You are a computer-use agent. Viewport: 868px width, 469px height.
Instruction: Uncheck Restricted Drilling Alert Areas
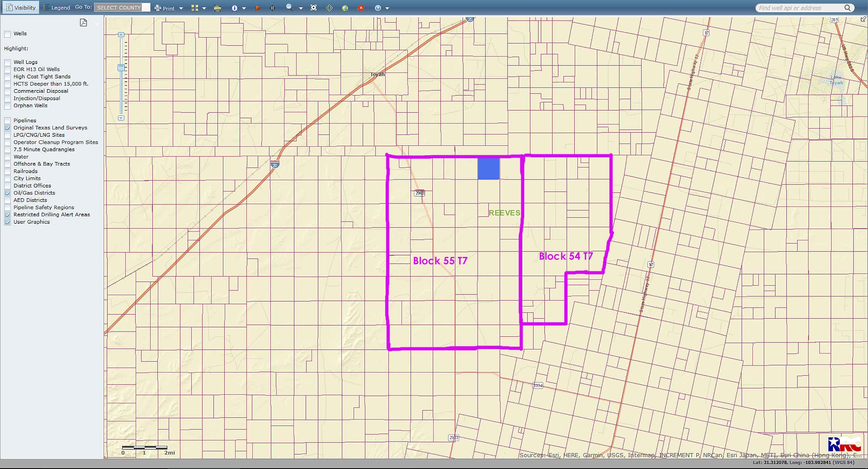point(7,215)
